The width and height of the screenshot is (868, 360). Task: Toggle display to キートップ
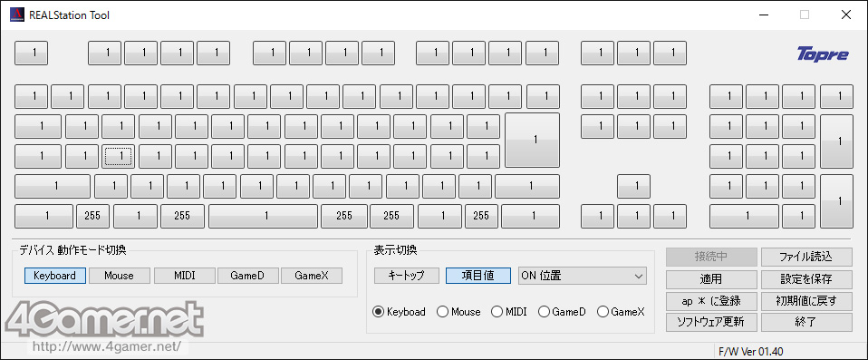[406, 276]
